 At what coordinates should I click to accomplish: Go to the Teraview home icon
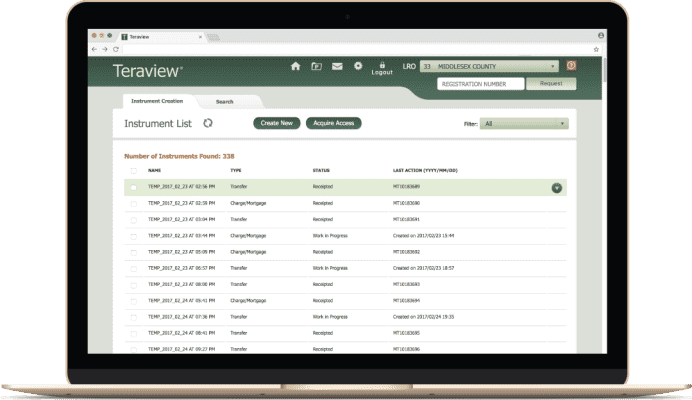coord(295,66)
